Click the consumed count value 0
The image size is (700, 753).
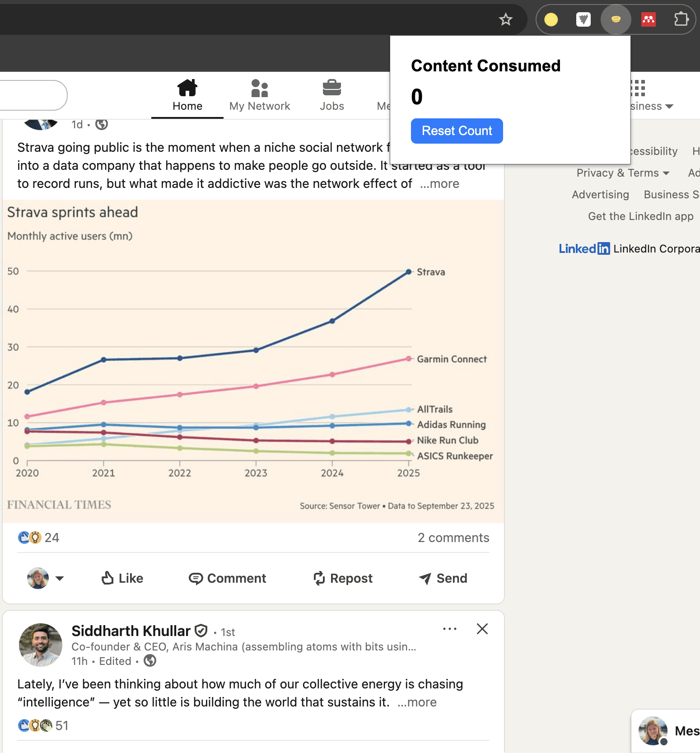pyautogui.click(x=417, y=97)
